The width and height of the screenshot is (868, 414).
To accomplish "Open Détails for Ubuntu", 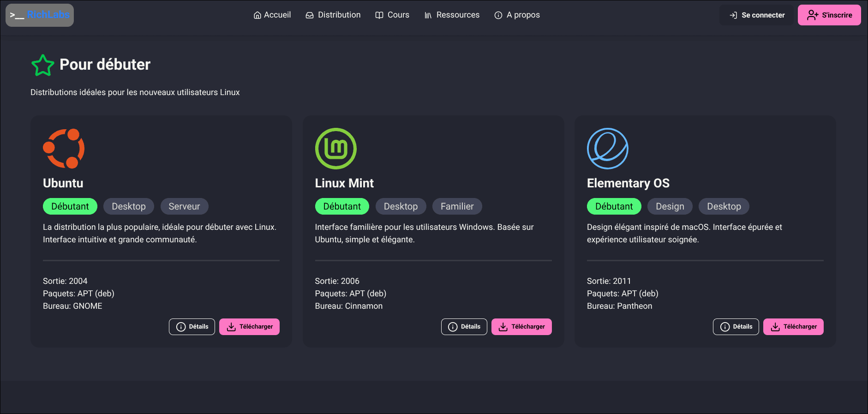I will coord(192,327).
